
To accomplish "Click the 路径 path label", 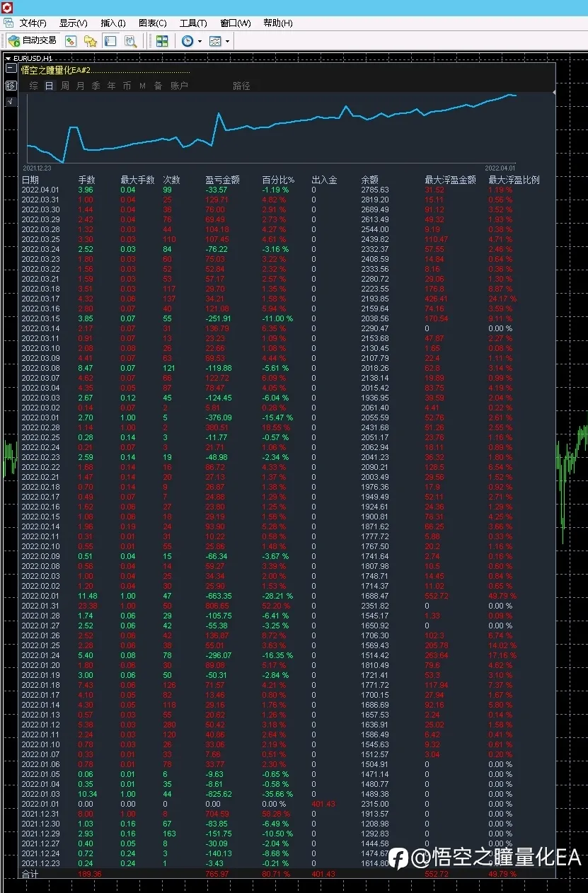I will tap(241, 86).
